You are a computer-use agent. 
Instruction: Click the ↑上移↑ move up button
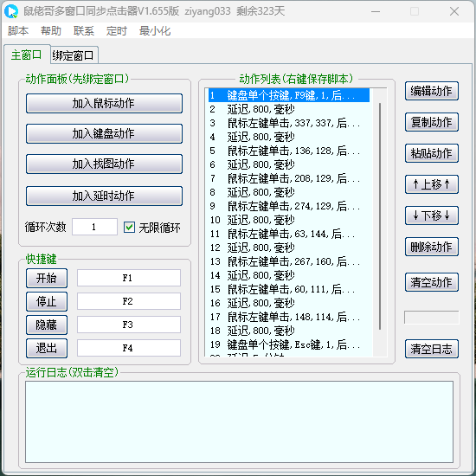(432, 184)
